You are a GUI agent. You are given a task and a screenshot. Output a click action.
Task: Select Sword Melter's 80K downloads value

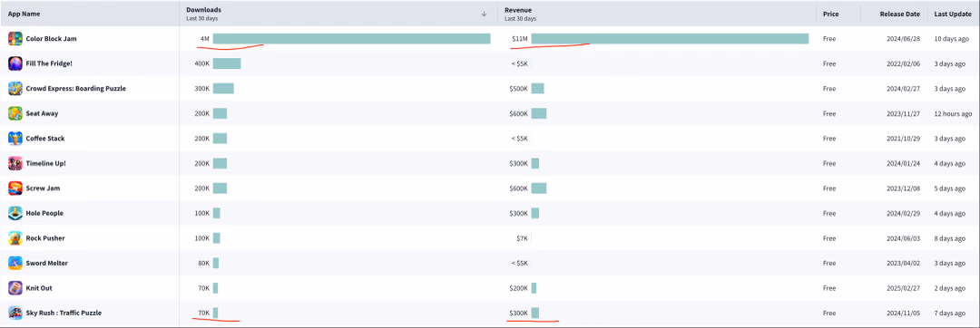tap(204, 263)
